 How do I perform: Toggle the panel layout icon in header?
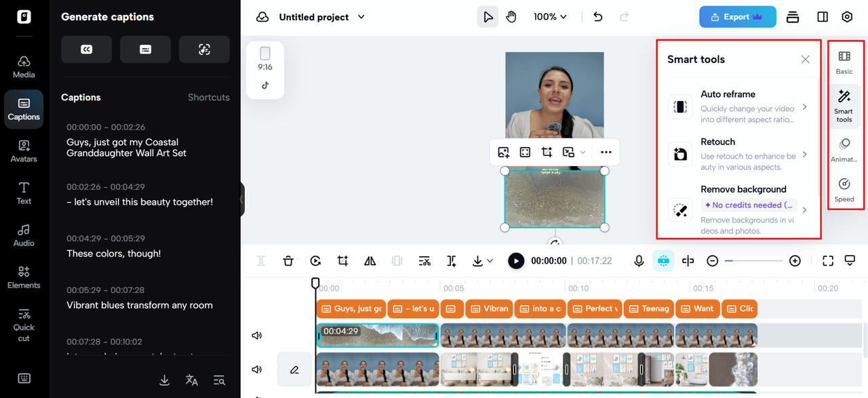tap(823, 17)
